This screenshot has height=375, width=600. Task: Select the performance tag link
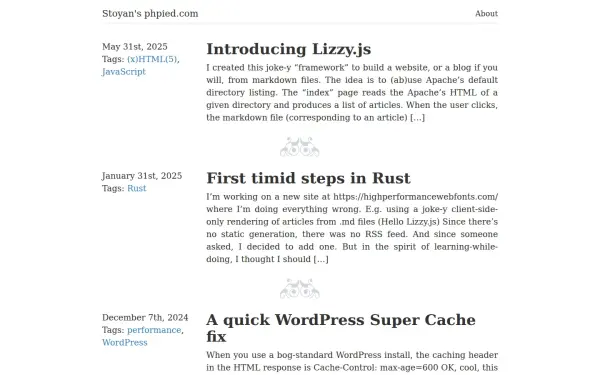pyautogui.click(x=154, y=330)
